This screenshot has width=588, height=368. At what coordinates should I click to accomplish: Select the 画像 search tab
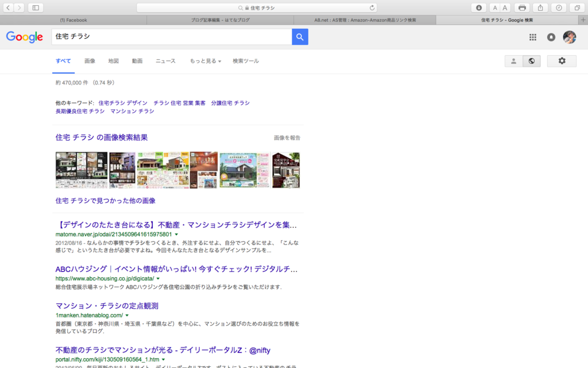coord(90,61)
